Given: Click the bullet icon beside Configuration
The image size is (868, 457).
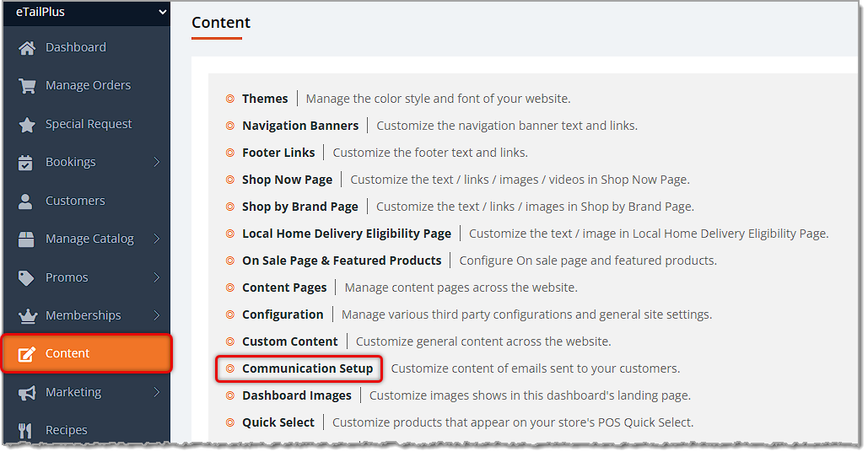Looking at the screenshot, I should [x=229, y=315].
